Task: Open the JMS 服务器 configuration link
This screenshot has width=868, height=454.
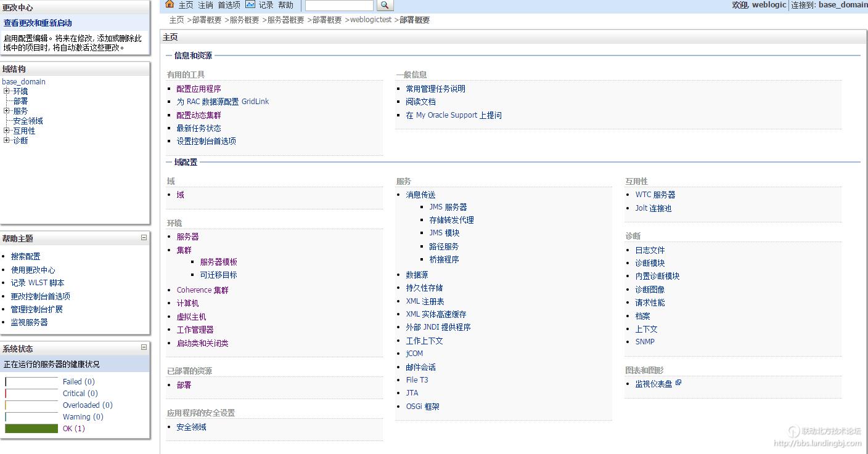Action: tap(449, 206)
